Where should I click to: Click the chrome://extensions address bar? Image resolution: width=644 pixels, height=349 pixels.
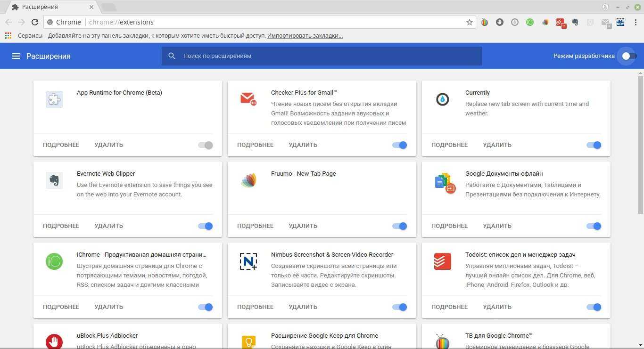tap(259, 22)
